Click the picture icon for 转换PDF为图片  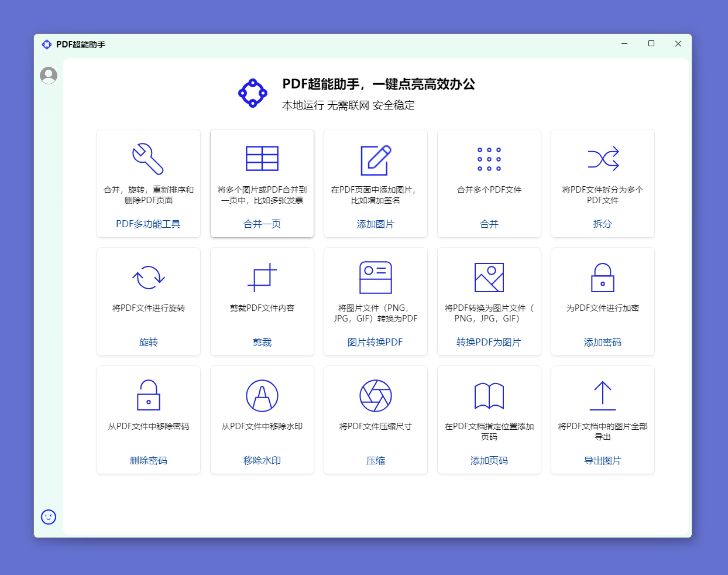(x=489, y=278)
